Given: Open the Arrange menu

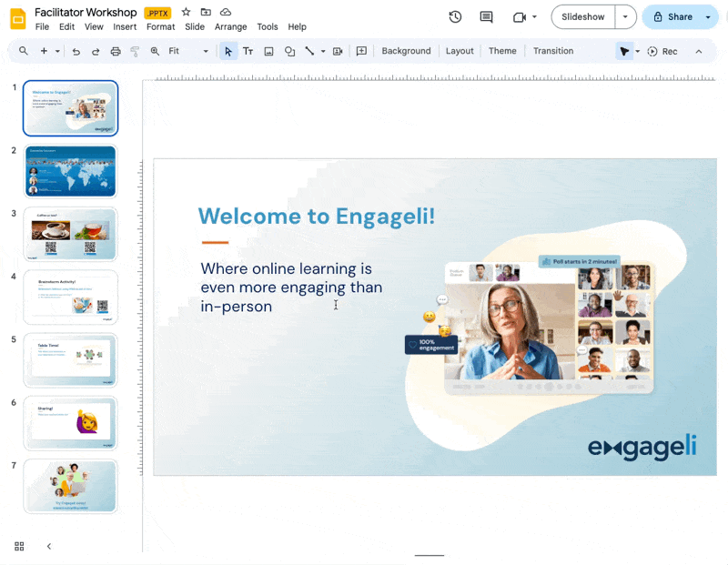Looking at the screenshot, I should point(230,27).
